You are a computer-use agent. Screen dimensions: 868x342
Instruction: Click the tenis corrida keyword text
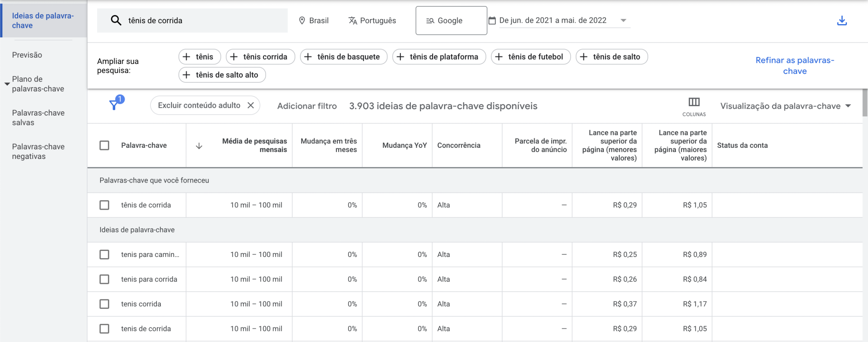(x=141, y=304)
